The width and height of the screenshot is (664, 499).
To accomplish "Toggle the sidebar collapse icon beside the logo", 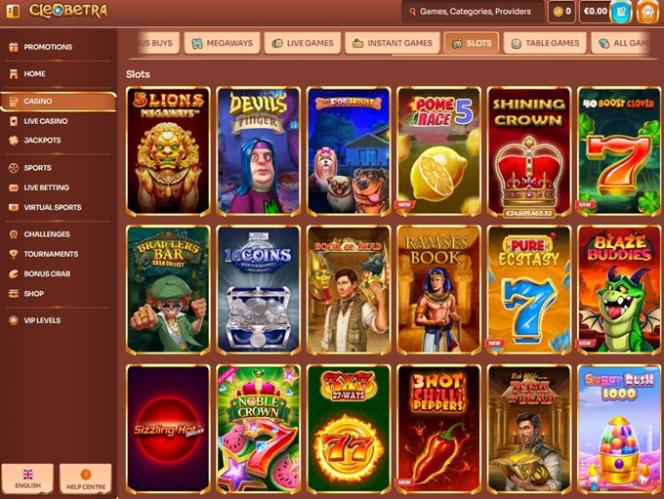I will pyautogui.click(x=12, y=11).
